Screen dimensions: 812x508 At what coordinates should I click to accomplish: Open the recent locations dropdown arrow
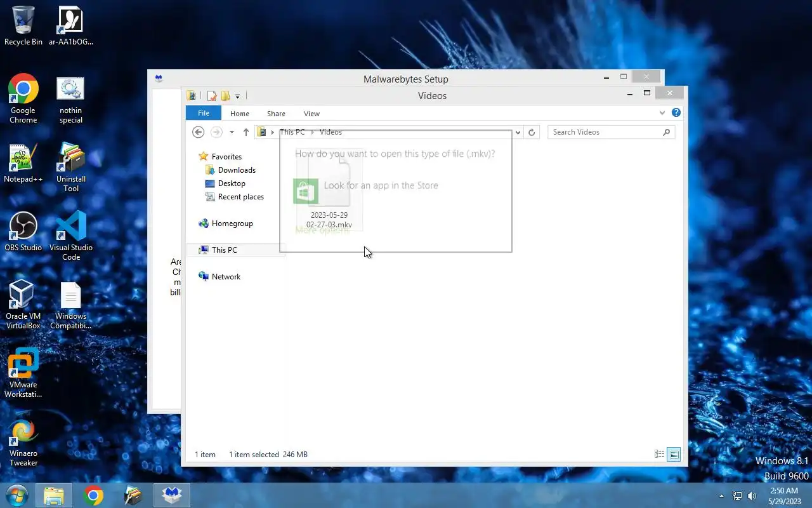[232, 132]
